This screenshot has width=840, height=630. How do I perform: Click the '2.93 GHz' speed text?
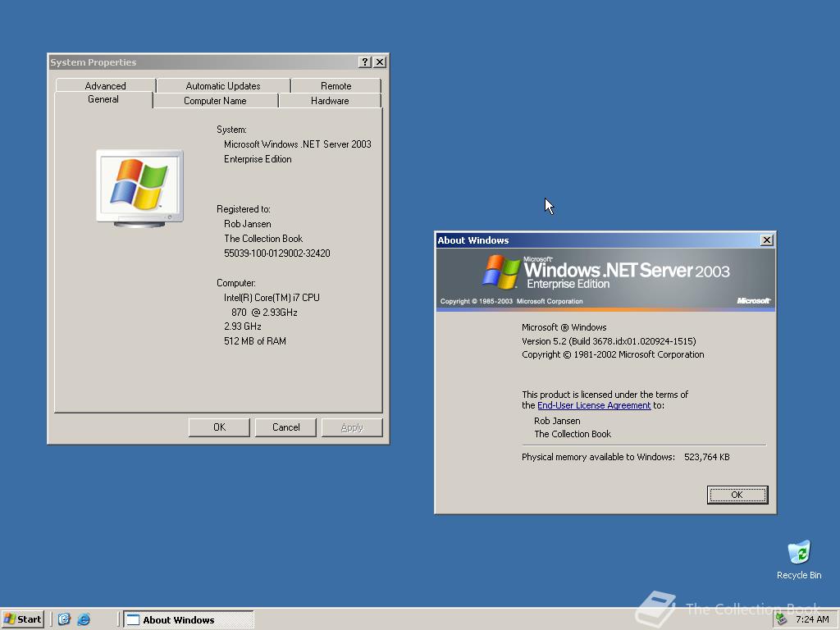(243, 326)
